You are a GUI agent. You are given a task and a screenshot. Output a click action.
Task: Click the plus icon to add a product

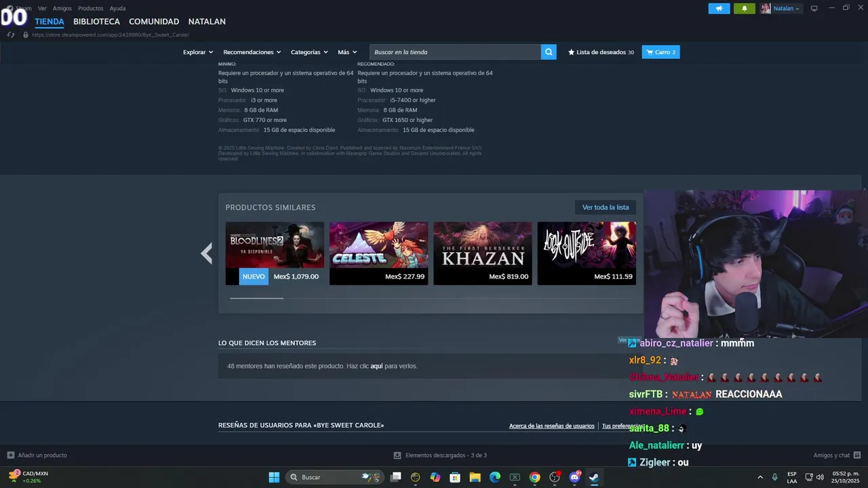10,455
